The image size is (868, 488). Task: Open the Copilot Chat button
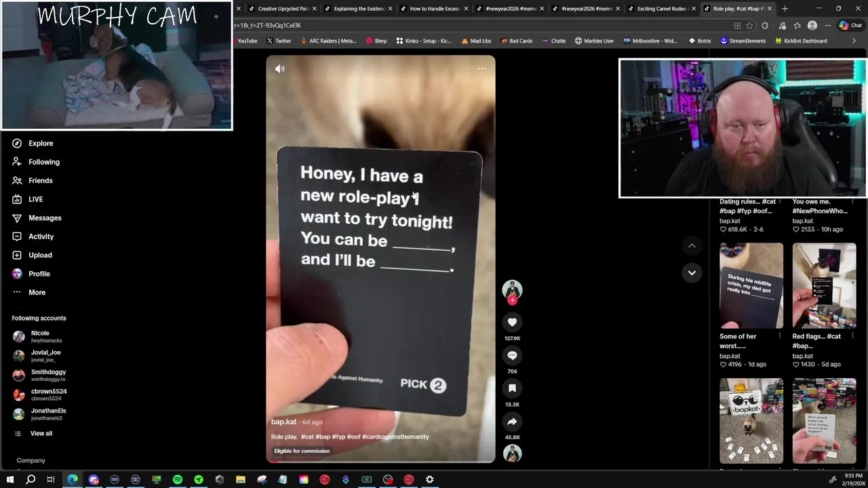tap(850, 26)
